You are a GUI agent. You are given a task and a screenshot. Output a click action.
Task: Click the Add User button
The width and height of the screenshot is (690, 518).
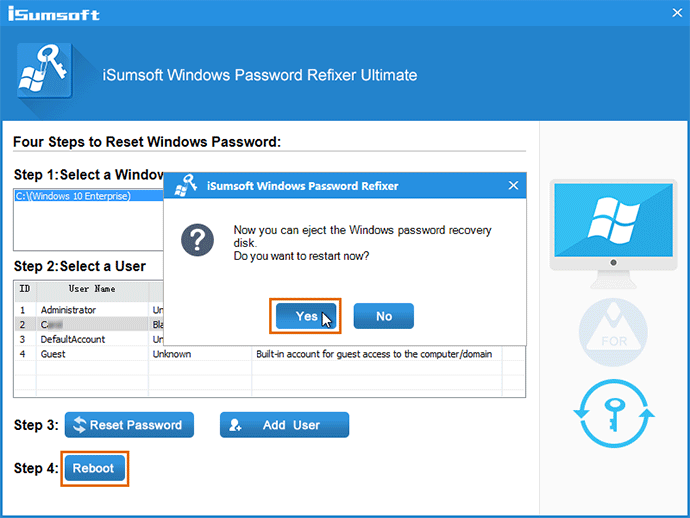(284, 425)
